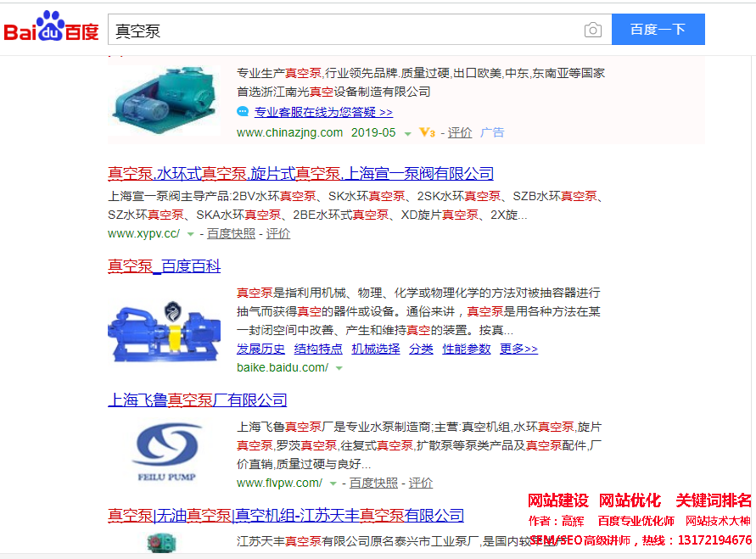Click the FEILU PUMP logo image
The width and height of the screenshot is (756, 559).
[166, 452]
